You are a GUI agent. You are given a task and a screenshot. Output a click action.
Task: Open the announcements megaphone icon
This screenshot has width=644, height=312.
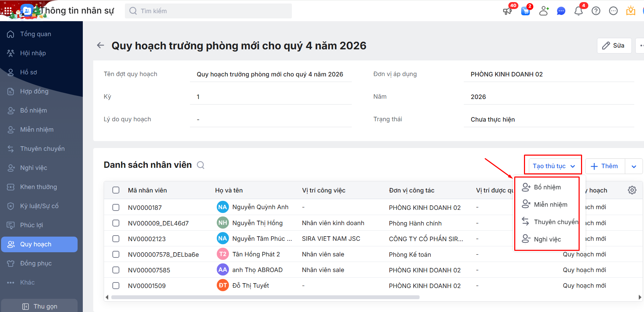[507, 11]
